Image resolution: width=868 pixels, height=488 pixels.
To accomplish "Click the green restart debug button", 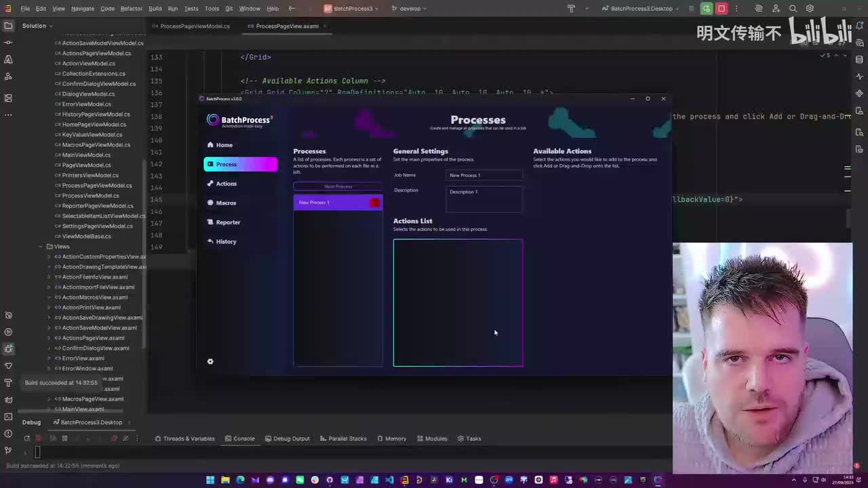I will (707, 9).
